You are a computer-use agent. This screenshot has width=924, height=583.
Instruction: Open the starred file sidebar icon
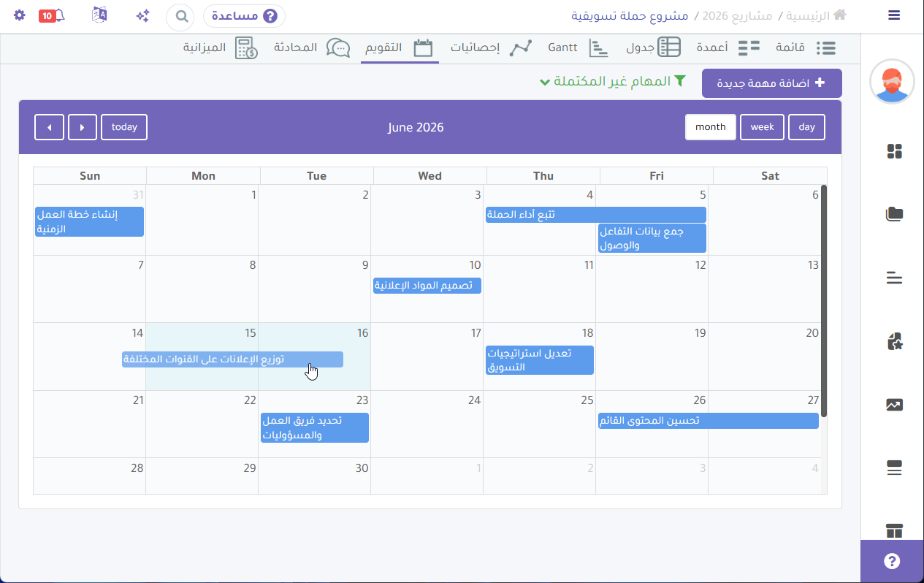(894, 341)
